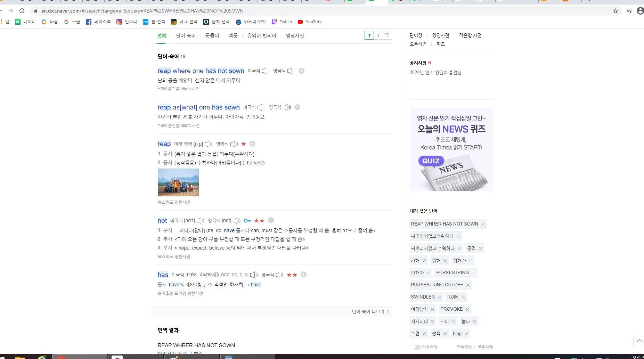The width and height of the screenshot is (644, 359).
Task: Open the 단어장 link in sidebar
Action: click(416, 35)
